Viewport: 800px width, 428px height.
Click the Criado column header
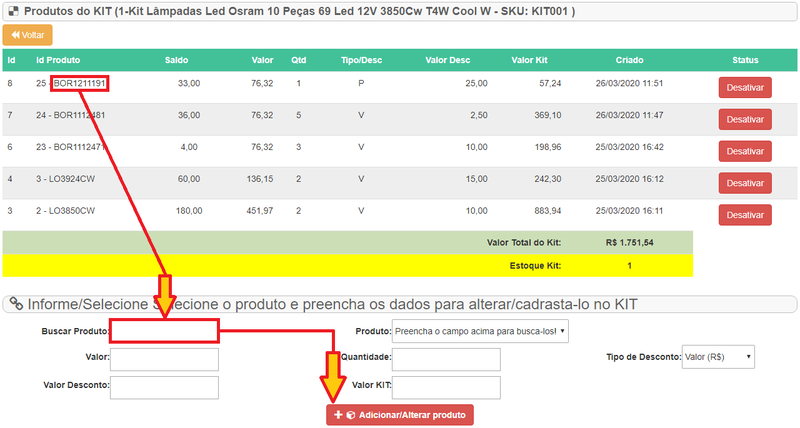(629, 60)
